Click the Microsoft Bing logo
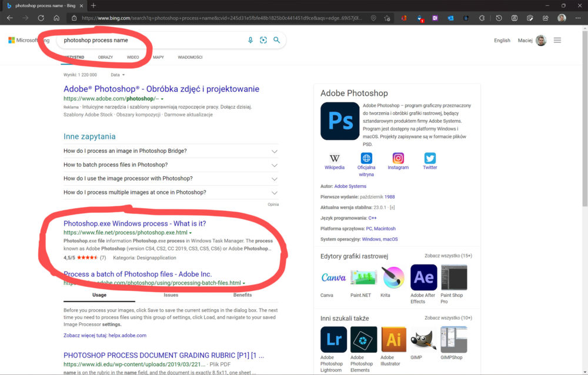 click(29, 40)
